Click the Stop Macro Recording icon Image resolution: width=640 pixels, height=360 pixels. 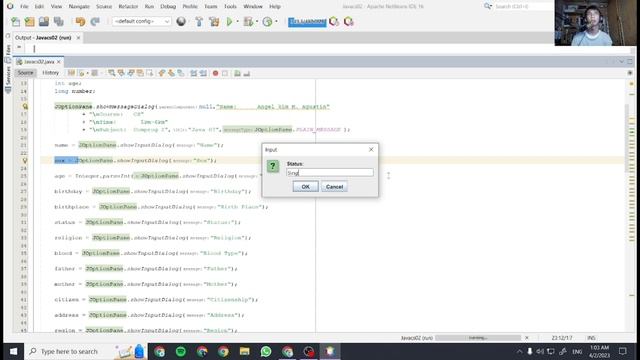pos(225,73)
